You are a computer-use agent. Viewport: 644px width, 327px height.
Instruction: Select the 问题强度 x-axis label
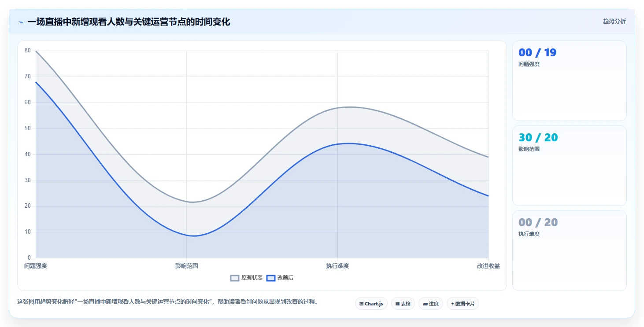36,266
